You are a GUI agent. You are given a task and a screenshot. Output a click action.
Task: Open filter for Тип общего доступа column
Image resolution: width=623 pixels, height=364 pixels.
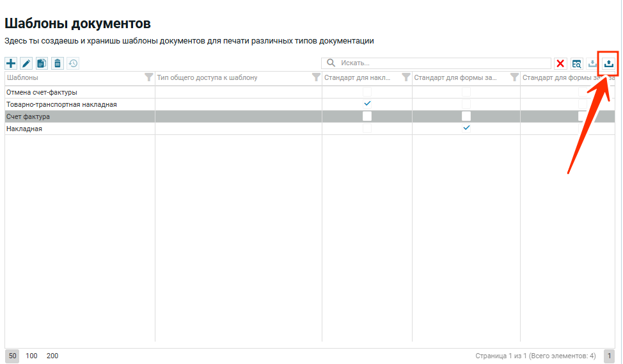tap(315, 77)
